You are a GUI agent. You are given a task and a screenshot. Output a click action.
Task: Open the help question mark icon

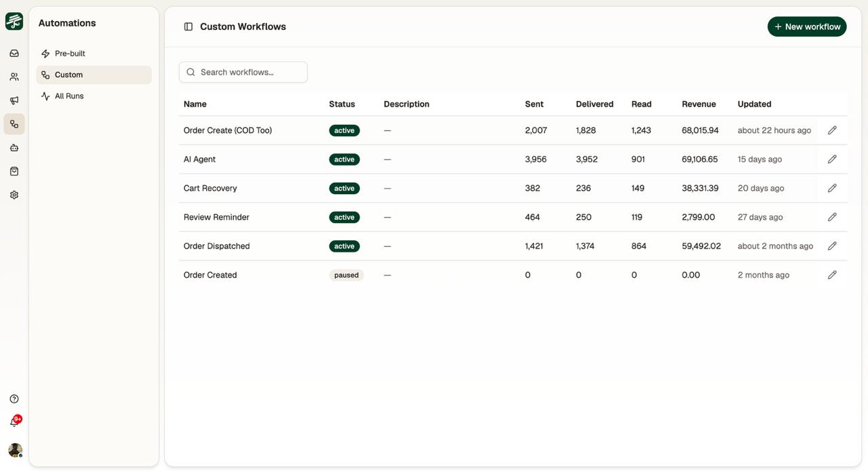click(14, 399)
